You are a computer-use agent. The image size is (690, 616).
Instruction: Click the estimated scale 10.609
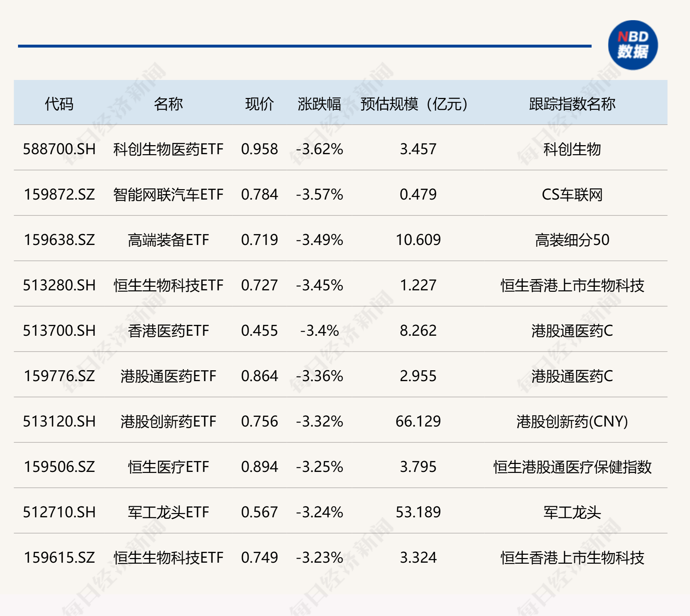418,240
